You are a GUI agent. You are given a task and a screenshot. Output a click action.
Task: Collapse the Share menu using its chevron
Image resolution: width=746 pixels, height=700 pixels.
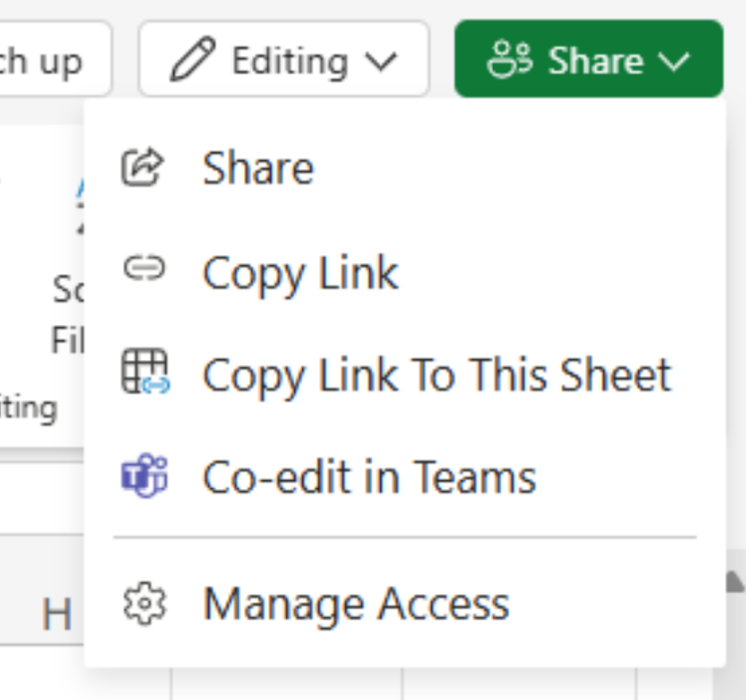[675, 62]
